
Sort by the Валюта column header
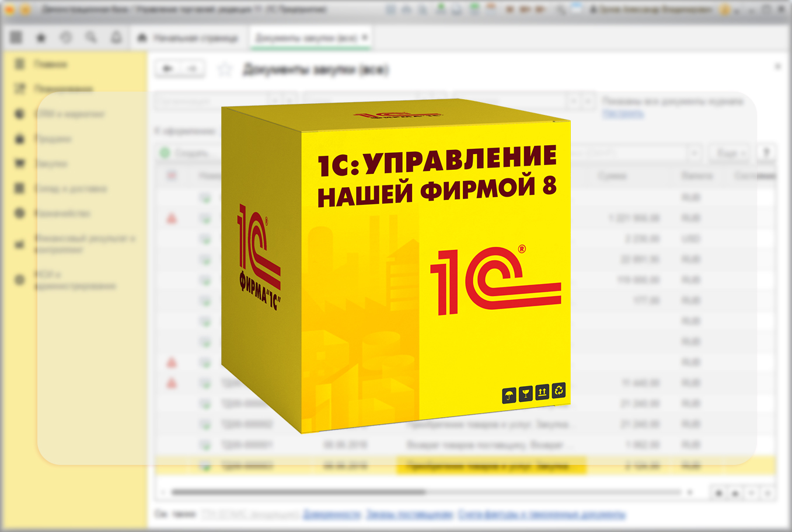click(x=696, y=176)
